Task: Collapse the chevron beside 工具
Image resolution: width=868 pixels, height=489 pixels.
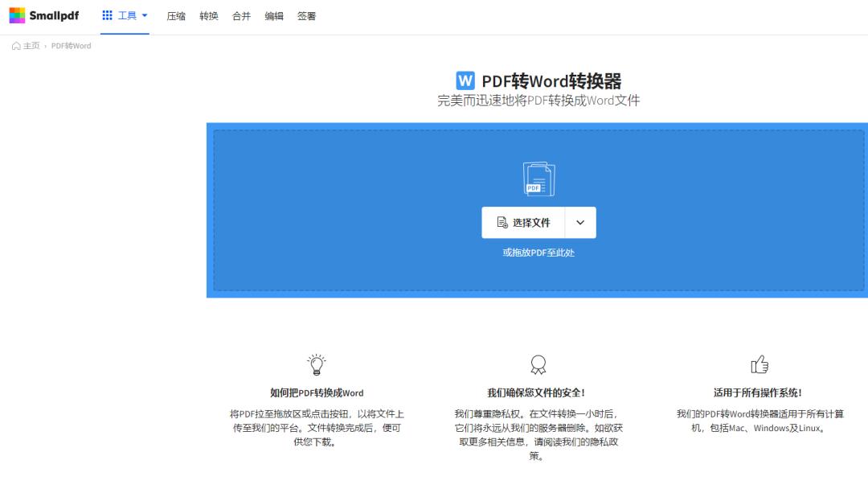Action: tap(145, 14)
